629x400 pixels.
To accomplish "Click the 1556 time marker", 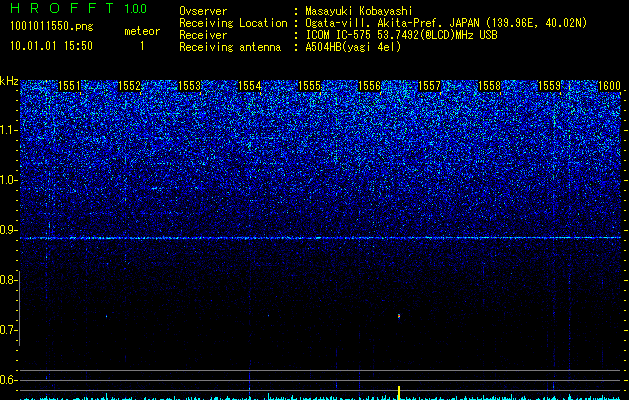I will (369, 86).
